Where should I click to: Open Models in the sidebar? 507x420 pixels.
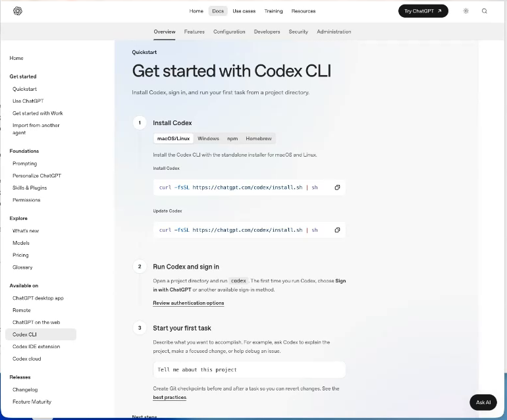(21, 243)
